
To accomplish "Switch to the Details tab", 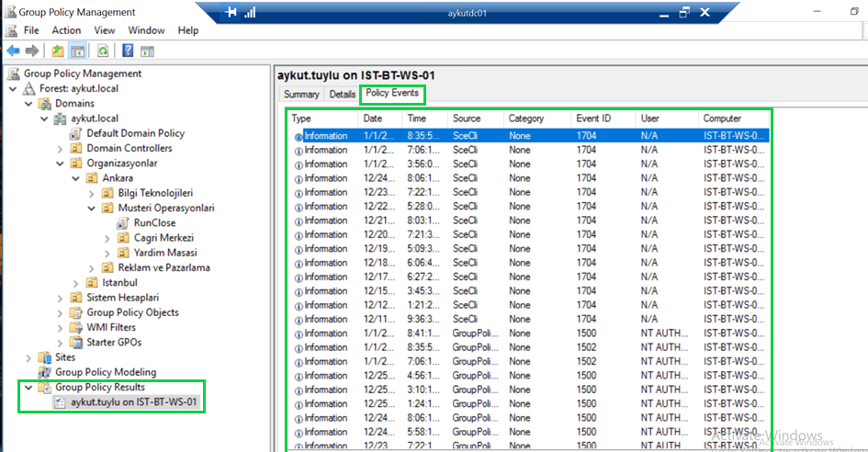I will pyautogui.click(x=342, y=94).
